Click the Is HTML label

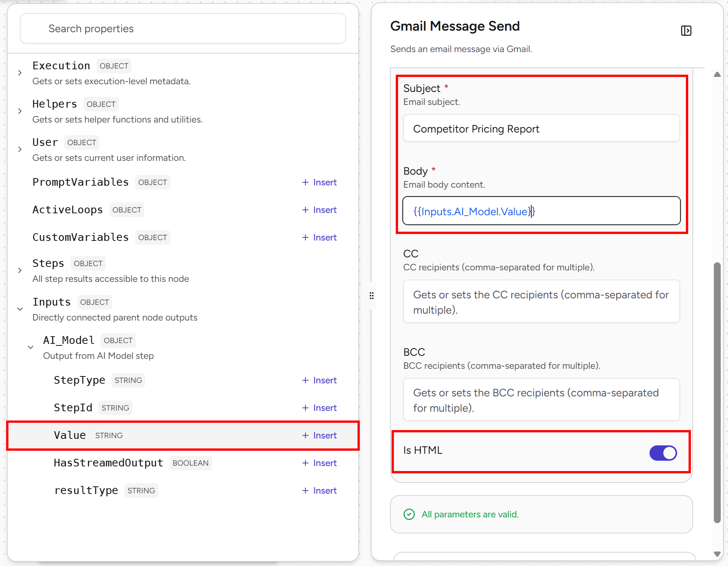click(x=423, y=450)
